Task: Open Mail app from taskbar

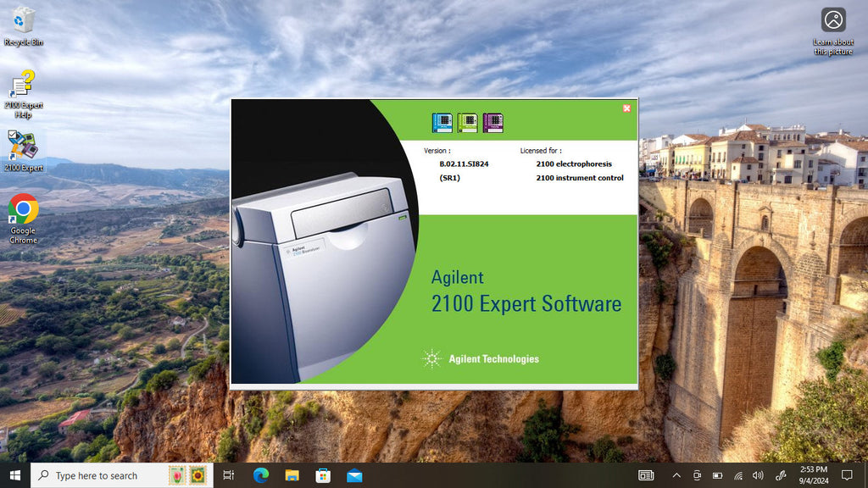Action: 354,475
